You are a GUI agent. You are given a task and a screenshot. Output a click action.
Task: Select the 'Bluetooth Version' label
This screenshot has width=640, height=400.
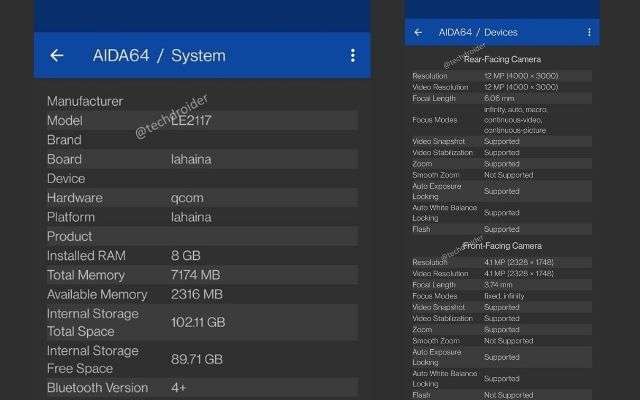pos(98,387)
